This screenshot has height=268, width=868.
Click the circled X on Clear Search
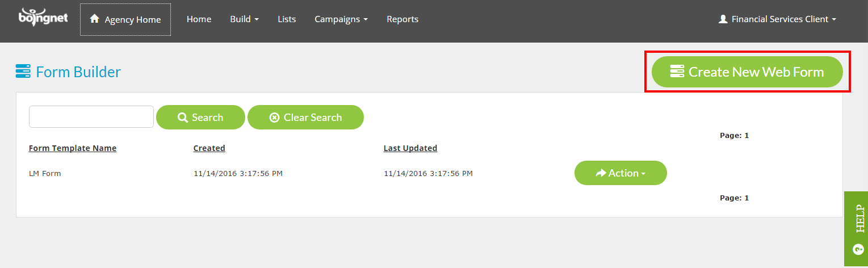(274, 118)
